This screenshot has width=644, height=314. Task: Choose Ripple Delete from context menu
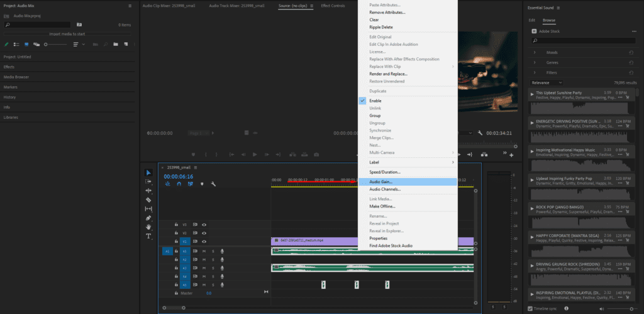click(x=408, y=27)
